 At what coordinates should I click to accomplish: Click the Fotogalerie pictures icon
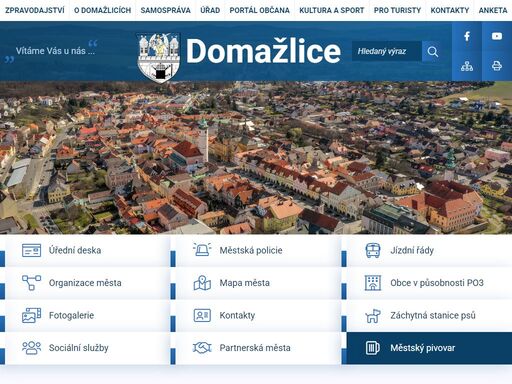pyautogui.click(x=31, y=315)
